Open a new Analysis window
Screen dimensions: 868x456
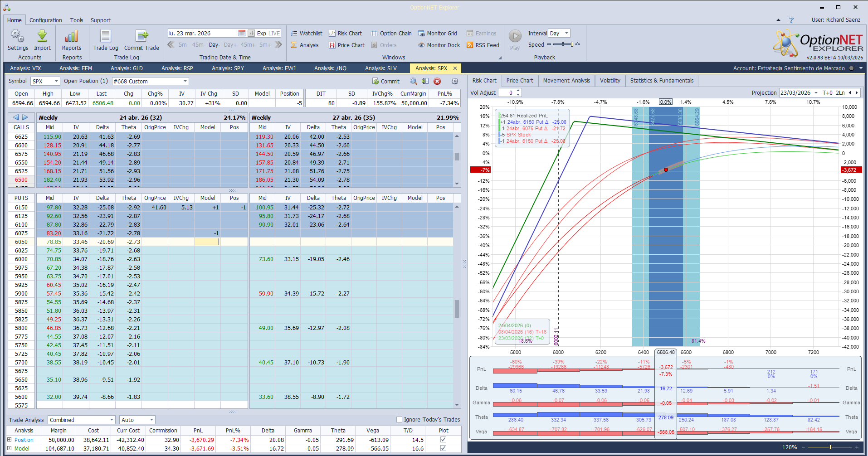[x=305, y=45]
